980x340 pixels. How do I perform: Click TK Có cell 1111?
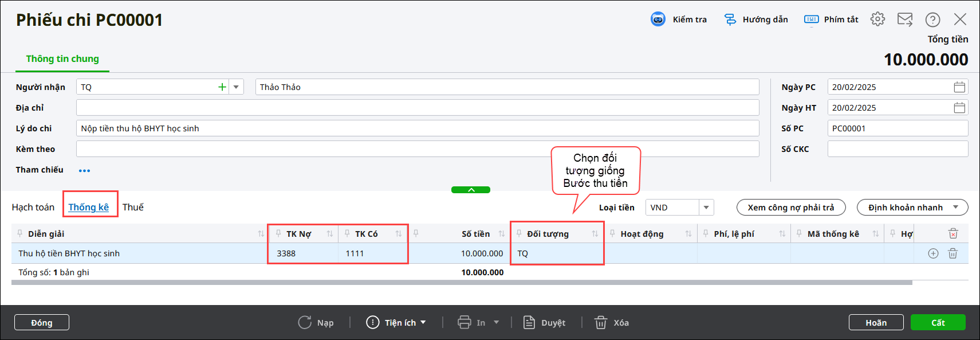coord(372,253)
